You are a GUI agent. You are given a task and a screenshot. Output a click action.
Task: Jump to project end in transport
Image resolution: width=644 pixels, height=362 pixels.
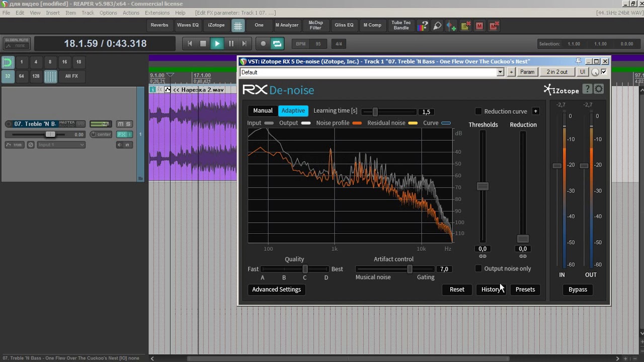pos(245,44)
